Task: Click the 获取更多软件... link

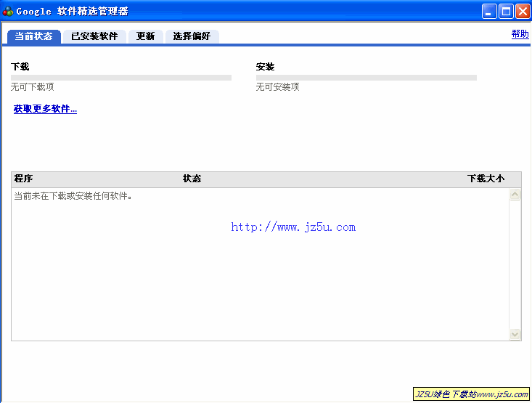Action: [45, 109]
